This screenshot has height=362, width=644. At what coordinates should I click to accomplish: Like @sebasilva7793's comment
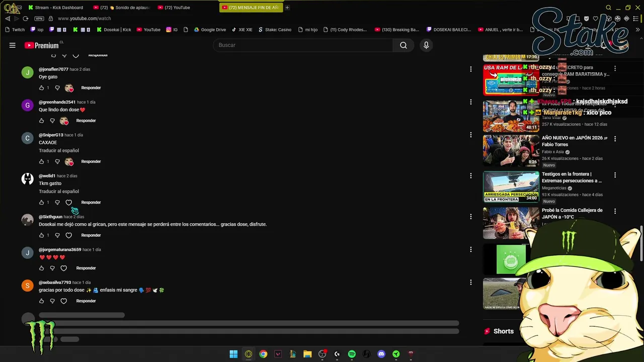click(42, 301)
